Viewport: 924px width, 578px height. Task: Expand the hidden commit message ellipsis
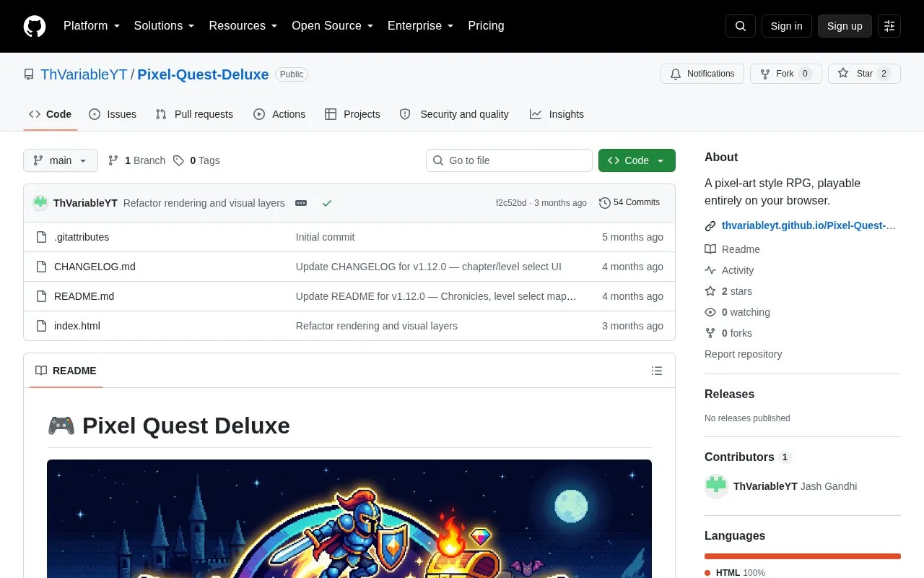click(301, 203)
